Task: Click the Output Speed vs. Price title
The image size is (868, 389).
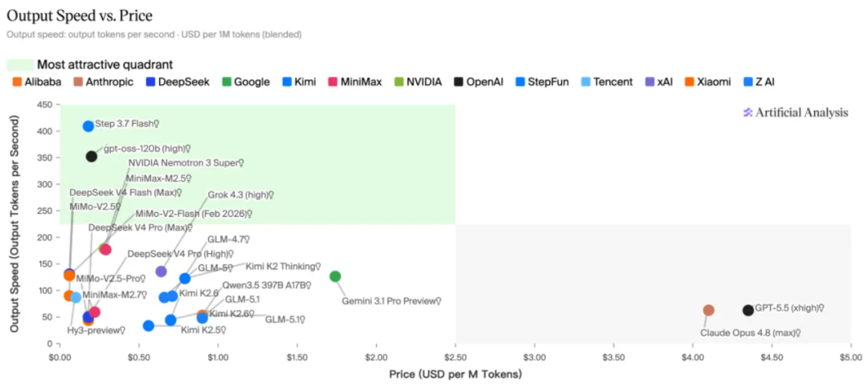Action: pos(79,15)
